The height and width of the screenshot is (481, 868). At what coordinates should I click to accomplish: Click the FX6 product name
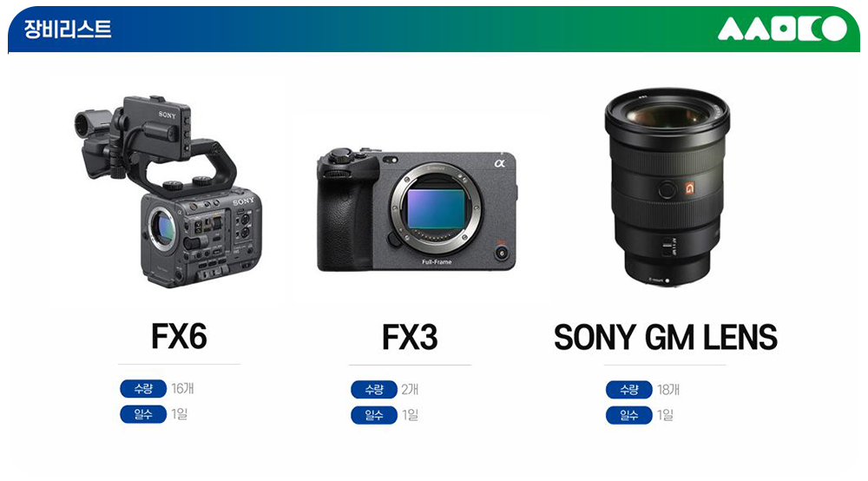(179, 336)
